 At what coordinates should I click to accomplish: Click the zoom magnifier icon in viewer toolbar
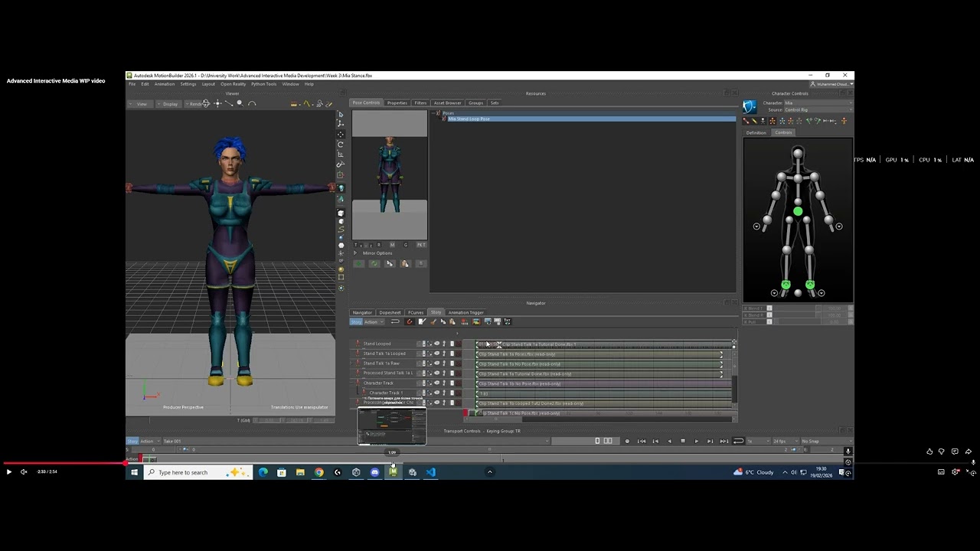point(240,103)
